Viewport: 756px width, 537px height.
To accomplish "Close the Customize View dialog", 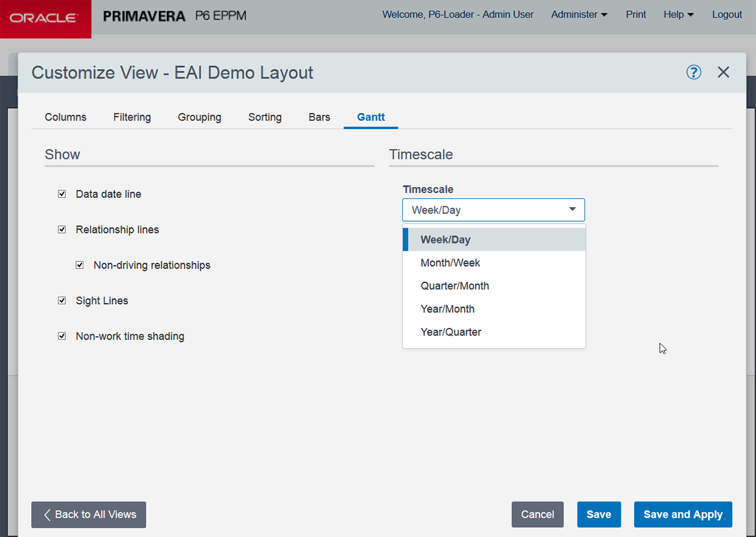I will 723,72.
